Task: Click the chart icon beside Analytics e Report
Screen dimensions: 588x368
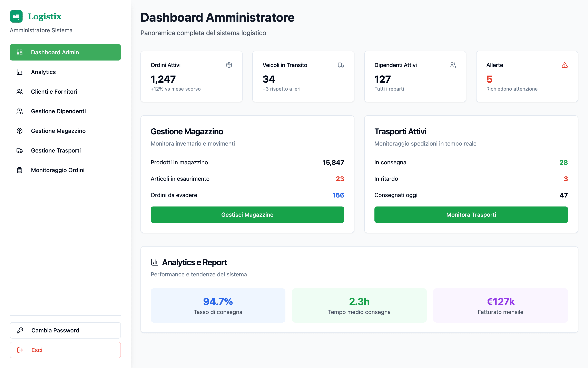Action: point(155,262)
